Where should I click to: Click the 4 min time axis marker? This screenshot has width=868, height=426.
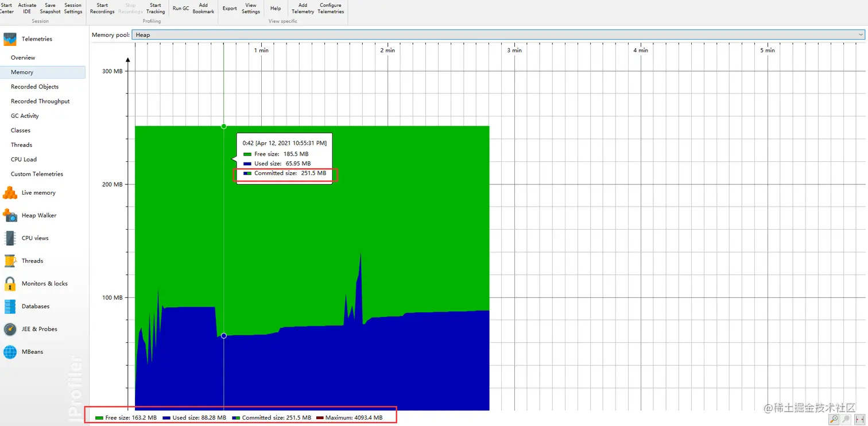coord(641,51)
